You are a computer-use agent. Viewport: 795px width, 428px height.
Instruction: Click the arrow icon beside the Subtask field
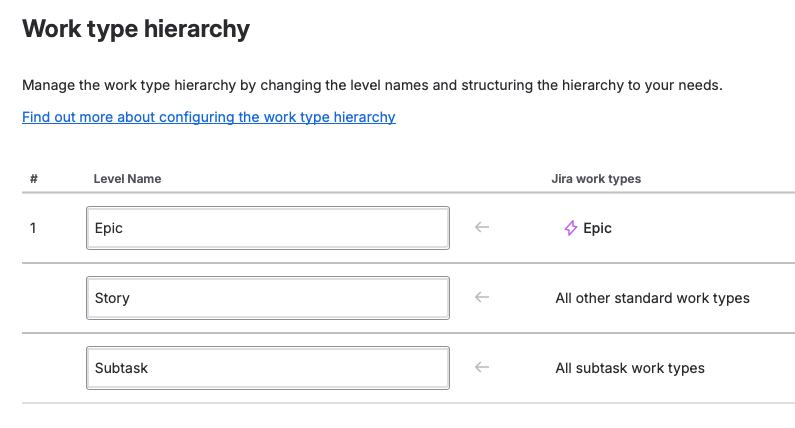[482, 368]
